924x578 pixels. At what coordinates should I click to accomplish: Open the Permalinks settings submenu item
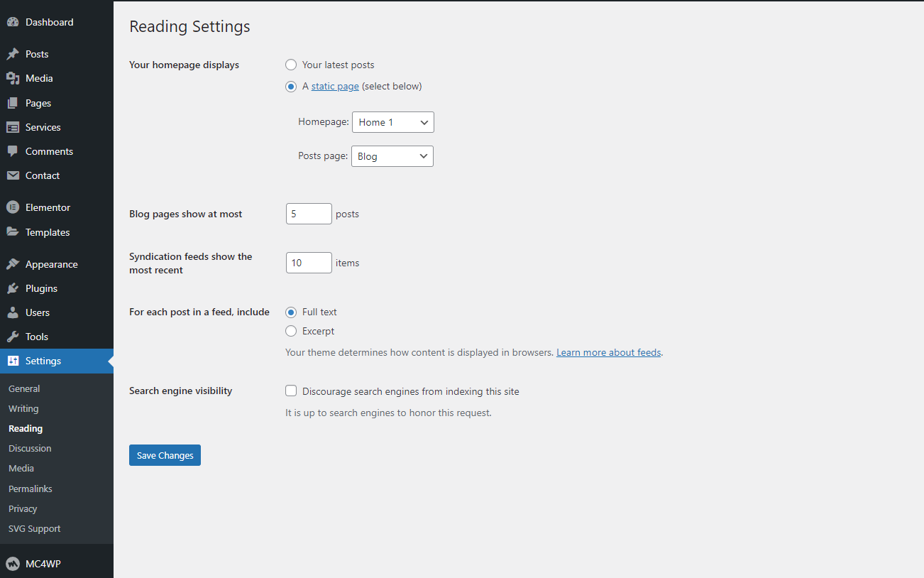point(31,489)
